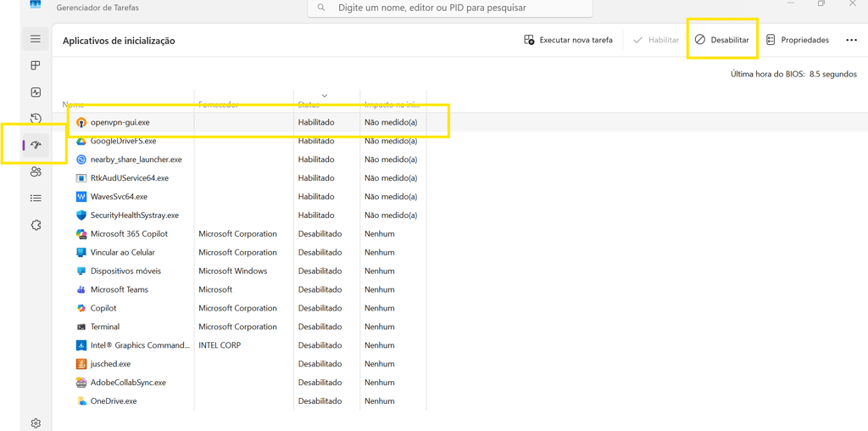
Task: Select the AdobeCollabSync.exe name
Action: click(129, 383)
